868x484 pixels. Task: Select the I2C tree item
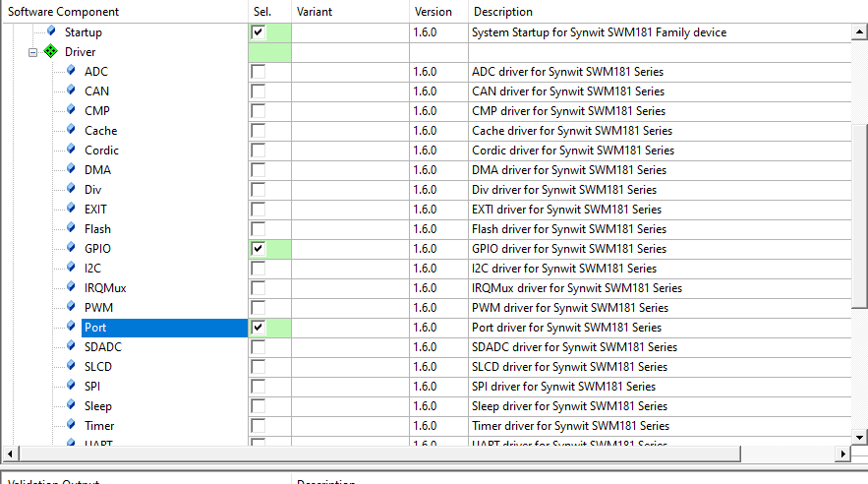(x=92, y=269)
